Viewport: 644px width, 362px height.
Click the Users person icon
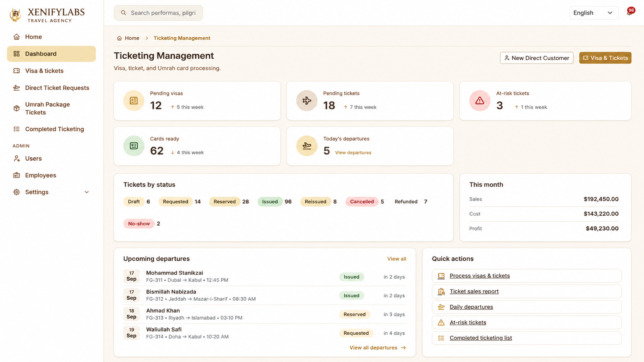point(17,158)
